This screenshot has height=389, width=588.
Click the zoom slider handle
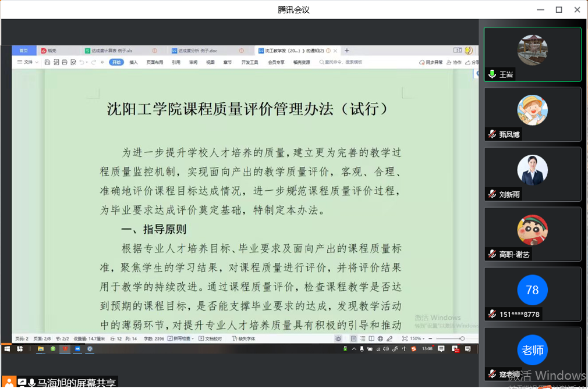[462, 338]
